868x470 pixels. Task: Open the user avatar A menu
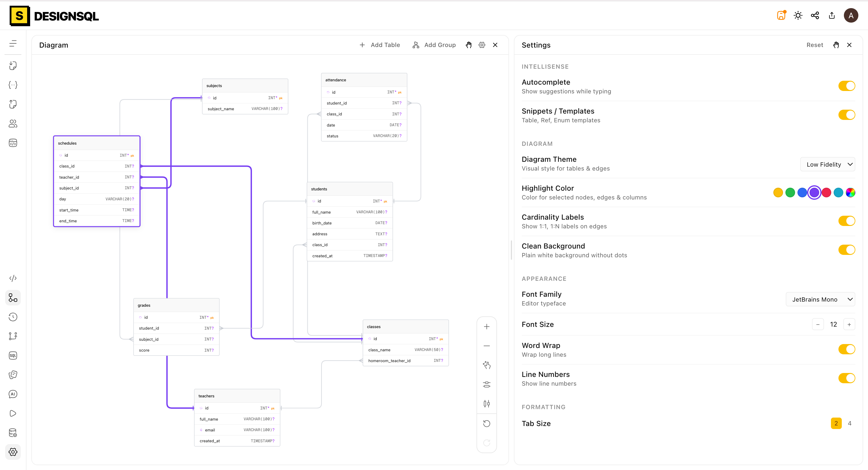(851, 15)
